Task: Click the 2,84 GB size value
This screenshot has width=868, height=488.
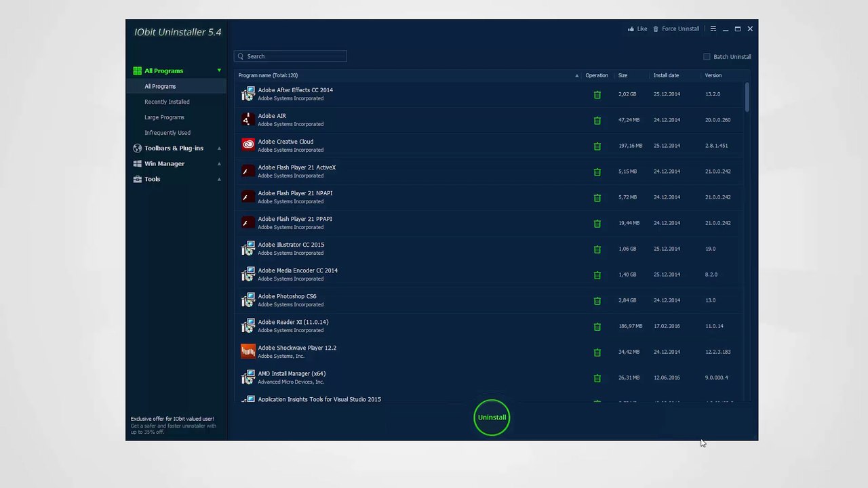Action: pyautogui.click(x=627, y=300)
